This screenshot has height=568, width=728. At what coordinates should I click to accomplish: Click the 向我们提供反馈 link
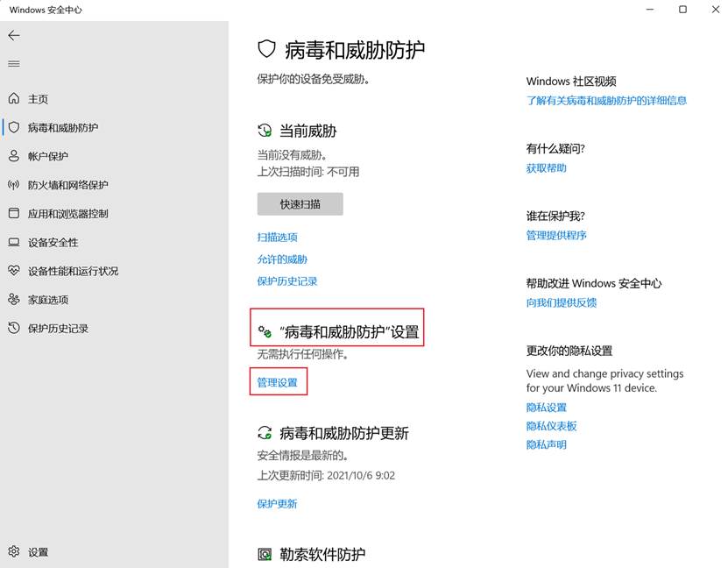point(562,302)
